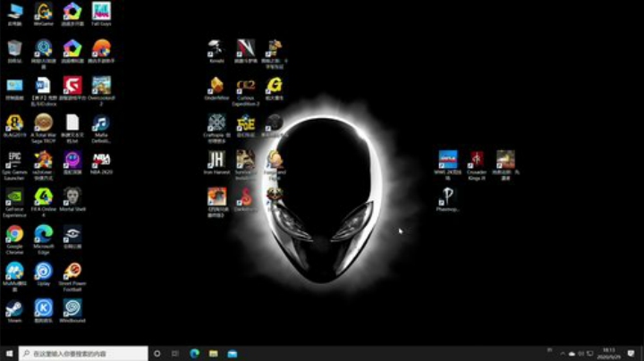
Task: Open the Windows Start menu
Action: (x=9, y=354)
